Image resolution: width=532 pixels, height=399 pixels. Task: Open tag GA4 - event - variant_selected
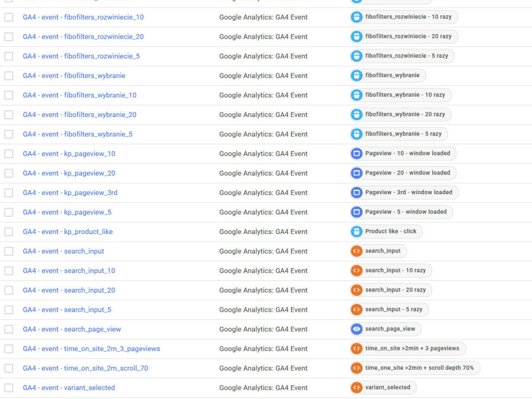(x=69, y=388)
